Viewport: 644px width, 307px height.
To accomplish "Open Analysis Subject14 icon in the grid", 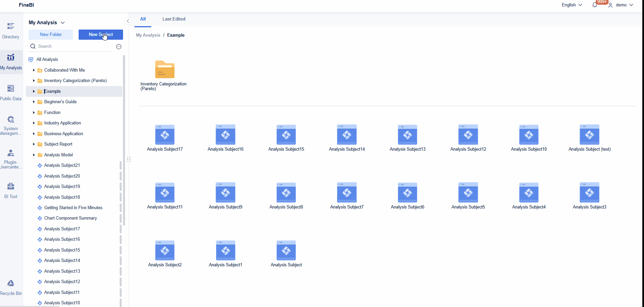I will (347, 135).
